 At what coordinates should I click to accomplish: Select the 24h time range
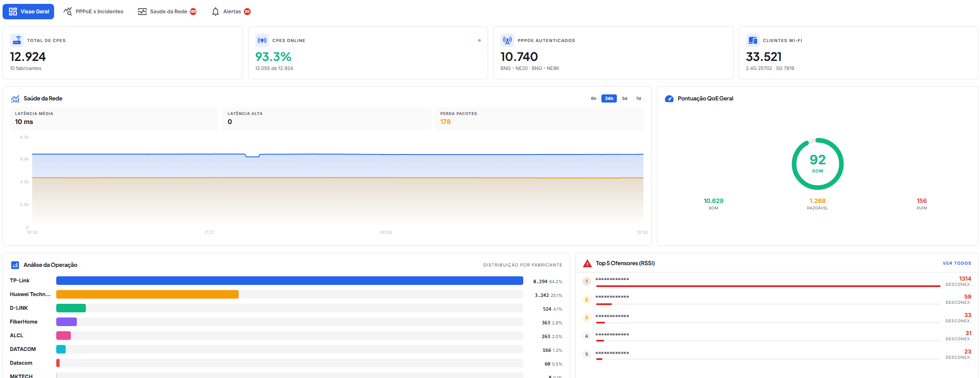[609, 99]
